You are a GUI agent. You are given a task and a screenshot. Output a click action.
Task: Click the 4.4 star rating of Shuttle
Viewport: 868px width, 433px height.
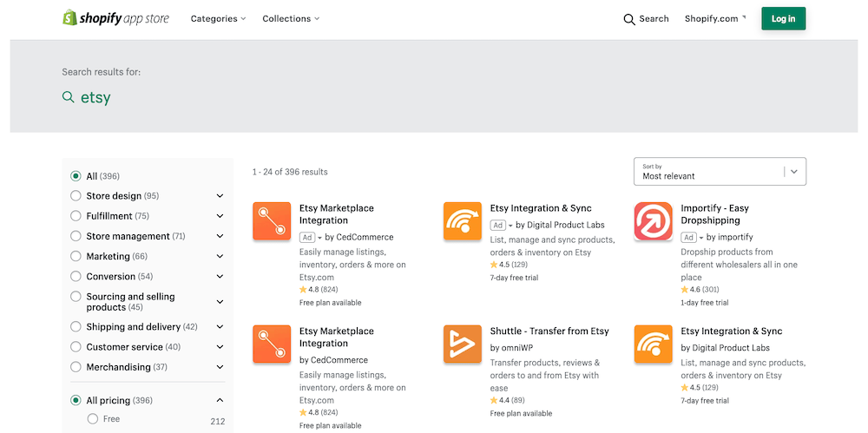click(507, 400)
